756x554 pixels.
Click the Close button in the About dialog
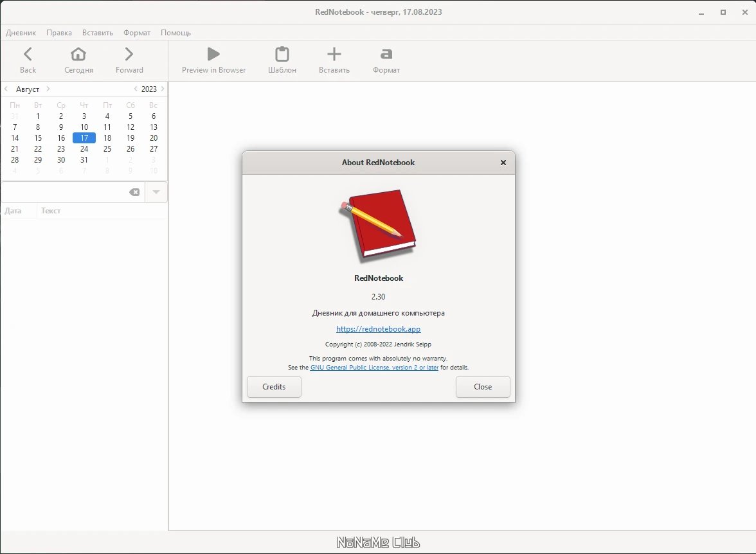coord(483,387)
